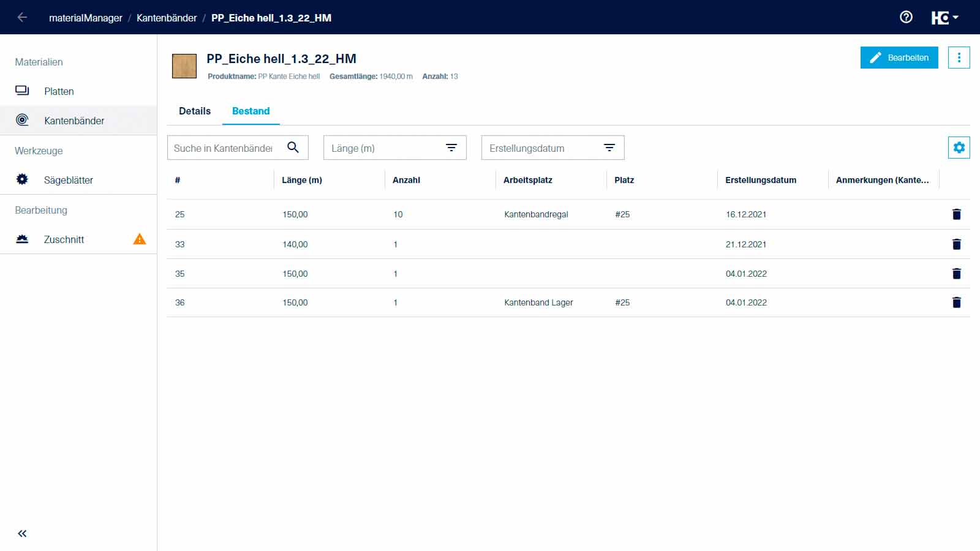
Task: Open Zuschnitt in the sidebar
Action: click(x=78, y=239)
